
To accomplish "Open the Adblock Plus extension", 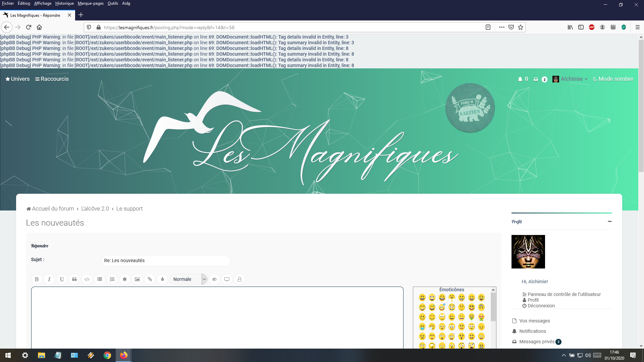I will click(592, 27).
